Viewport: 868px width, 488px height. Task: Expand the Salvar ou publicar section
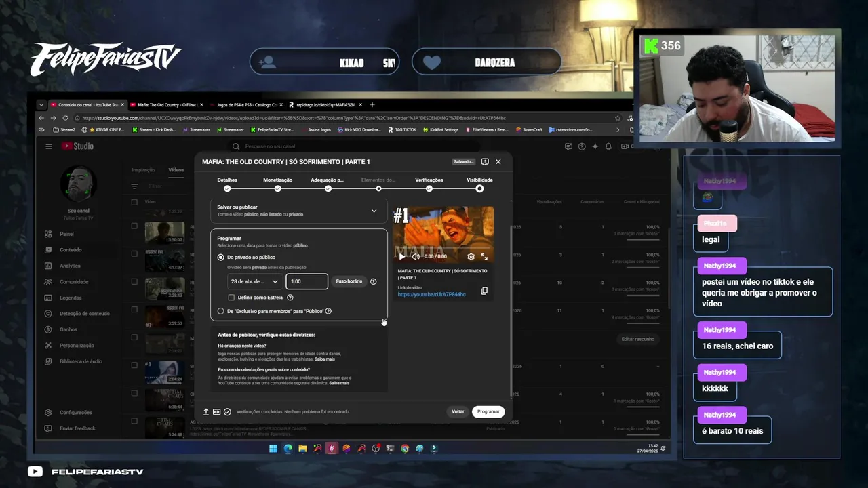(x=374, y=211)
